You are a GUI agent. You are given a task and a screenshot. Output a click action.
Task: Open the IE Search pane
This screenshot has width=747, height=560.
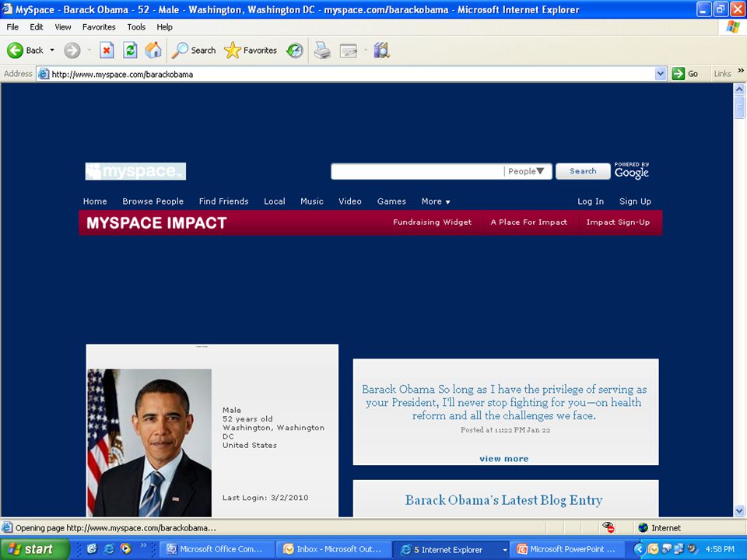pos(194,50)
